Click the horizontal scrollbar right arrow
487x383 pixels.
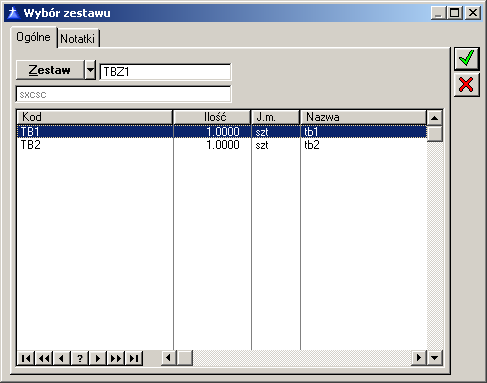click(x=419, y=358)
